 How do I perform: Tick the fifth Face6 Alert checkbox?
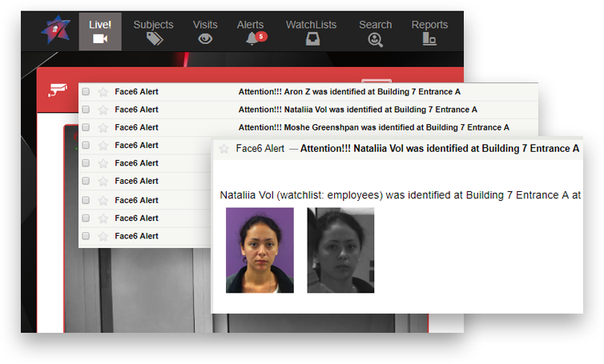(86, 163)
